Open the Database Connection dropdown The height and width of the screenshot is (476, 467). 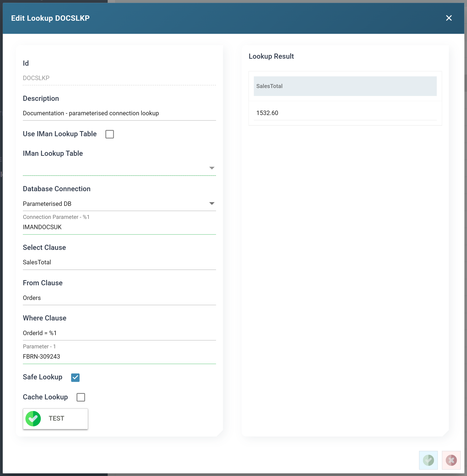119,204
